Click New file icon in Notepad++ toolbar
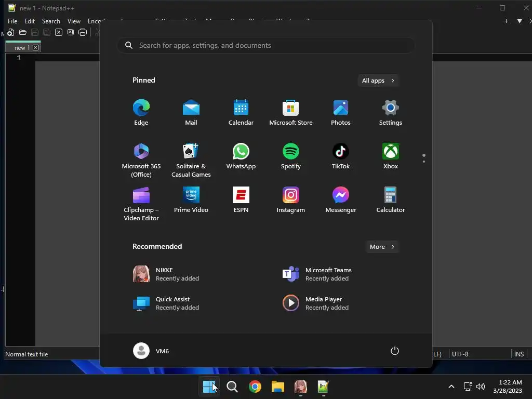The image size is (532, 399). click(x=11, y=32)
